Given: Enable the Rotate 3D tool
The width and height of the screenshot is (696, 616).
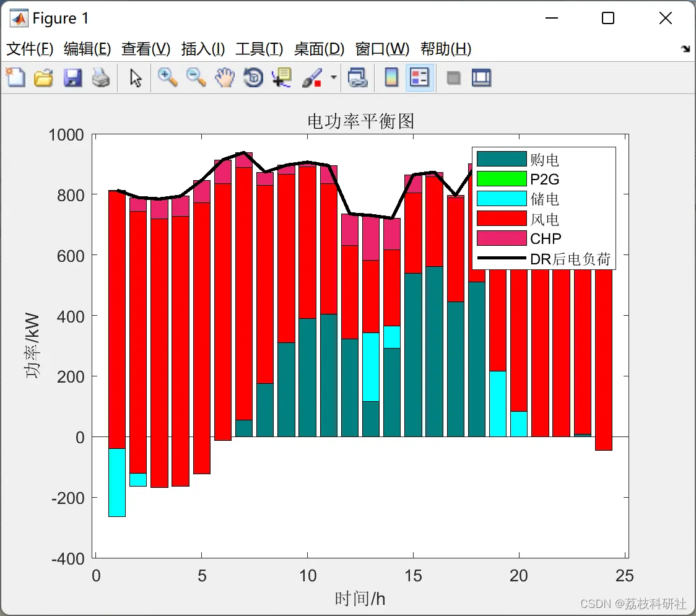Looking at the screenshot, I should coord(253,77).
